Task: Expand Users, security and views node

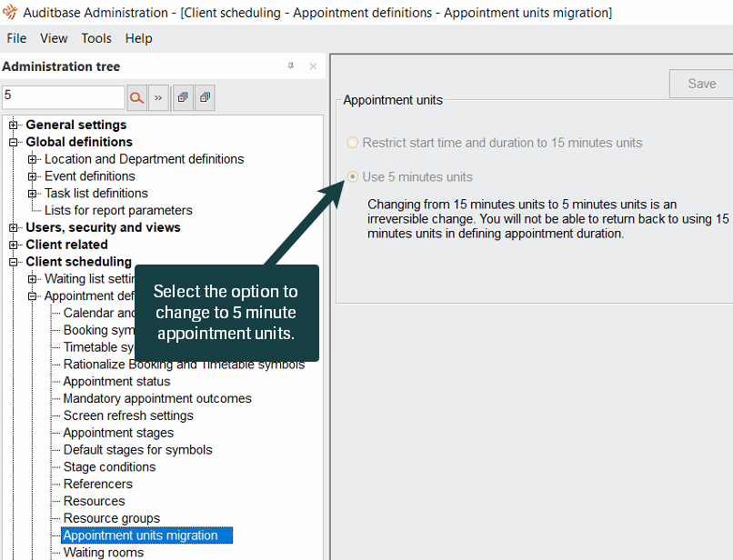Action: (14, 227)
